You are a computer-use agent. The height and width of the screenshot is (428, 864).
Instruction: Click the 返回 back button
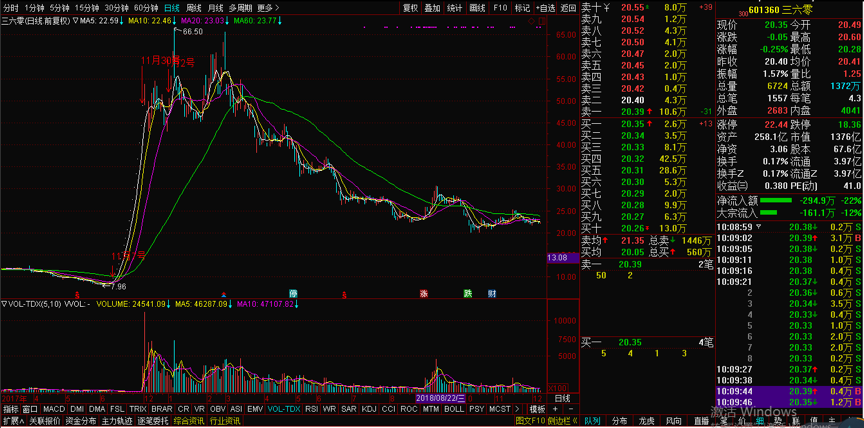tap(567, 7)
